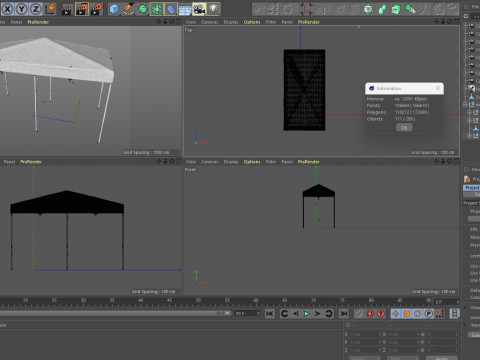Open Render Settings with the gear clapperboard
480x360 pixels.
point(96,9)
